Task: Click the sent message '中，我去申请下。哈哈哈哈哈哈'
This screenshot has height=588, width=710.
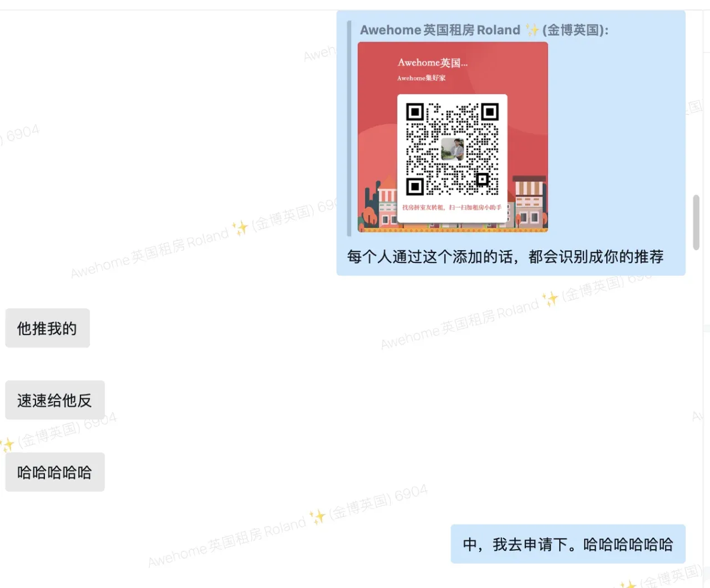Action: [x=568, y=544]
